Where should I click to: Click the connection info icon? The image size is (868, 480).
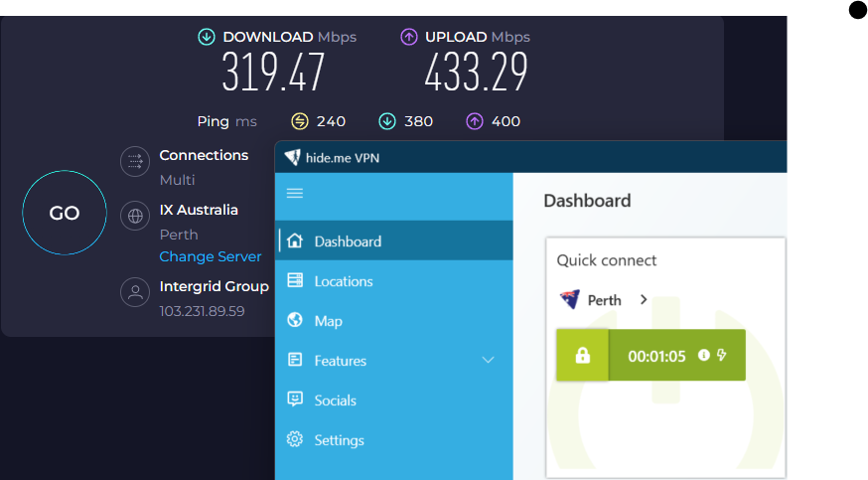(703, 355)
